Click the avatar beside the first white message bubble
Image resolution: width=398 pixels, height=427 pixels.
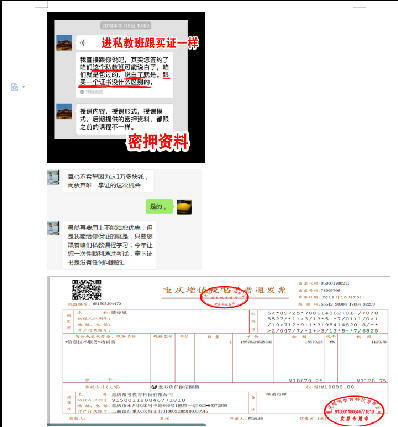pos(53,177)
